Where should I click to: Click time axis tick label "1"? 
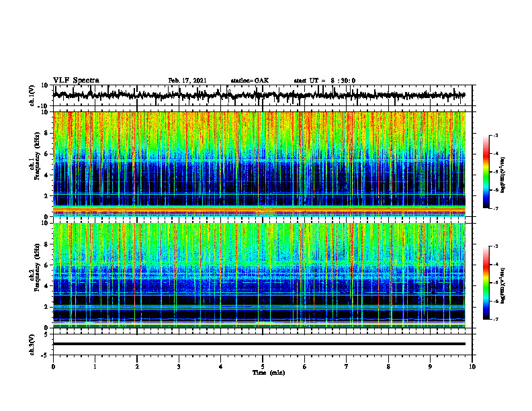tap(95, 367)
